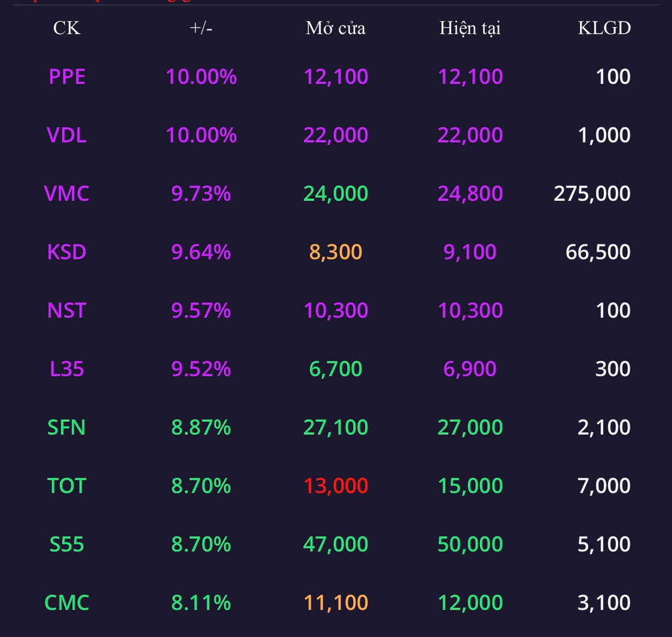
Task: Click TOT opening price 13,000
Action: tap(336, 486)
